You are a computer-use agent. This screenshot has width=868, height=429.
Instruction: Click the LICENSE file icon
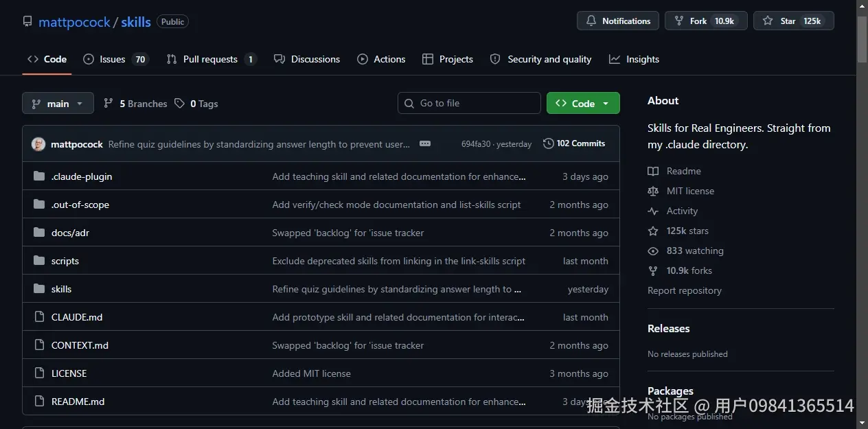(39, 373)
